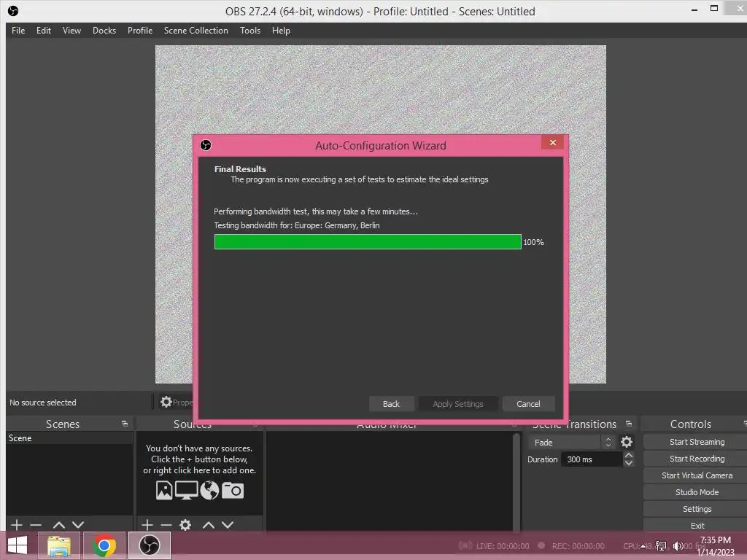Open File Explorer from taskbar
Viewport: 747px width, 560px height.
pos(59,545)
